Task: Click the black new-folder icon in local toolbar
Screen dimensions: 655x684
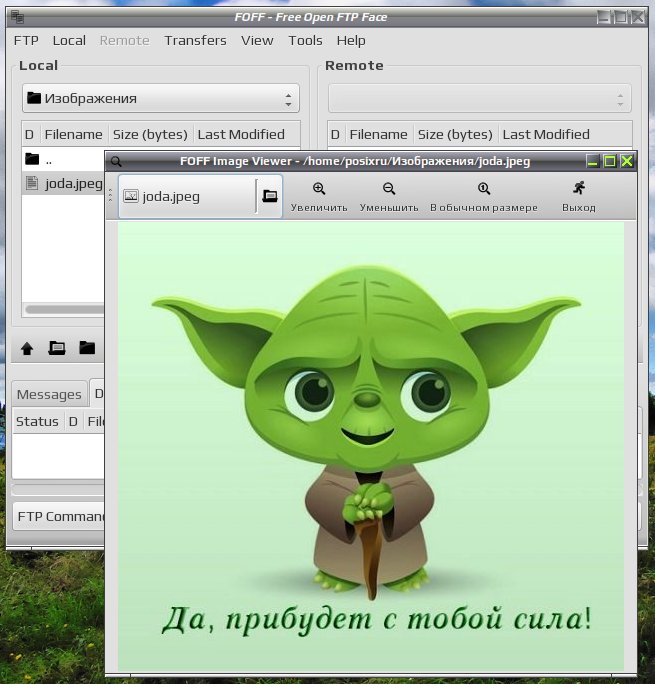Action: click(87, 348)
